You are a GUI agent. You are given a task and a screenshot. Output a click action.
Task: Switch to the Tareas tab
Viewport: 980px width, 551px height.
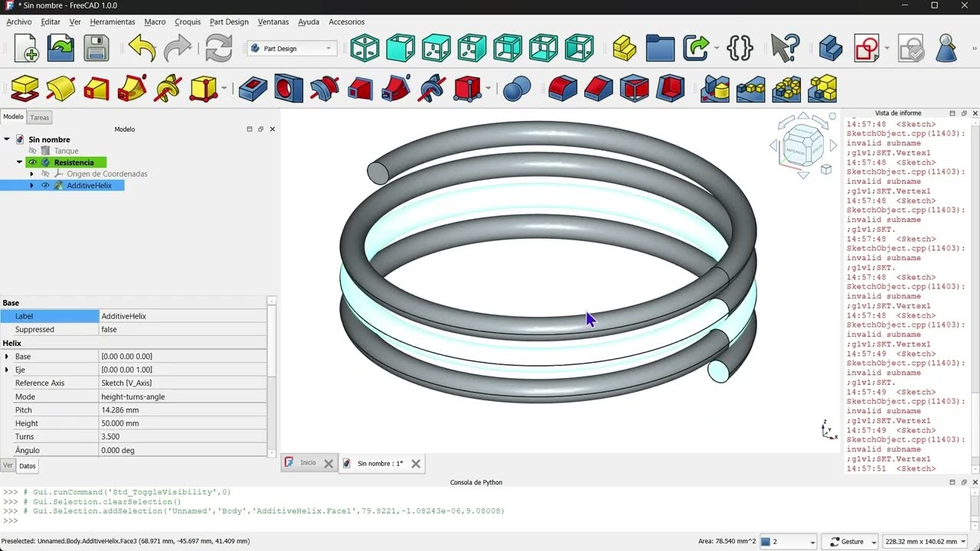40,117
